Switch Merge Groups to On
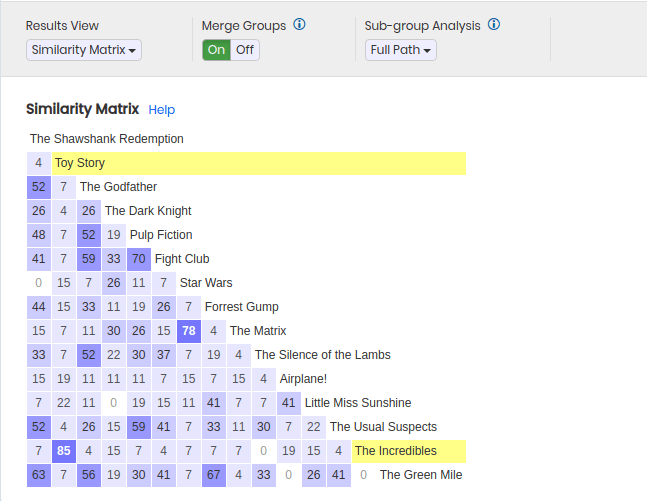Screen dimensions: 647x501 coord(216,50)
